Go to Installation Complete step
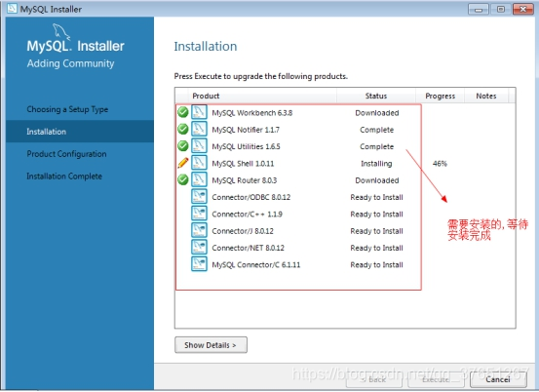Screen dimensions: 539x392 [64, 176]
